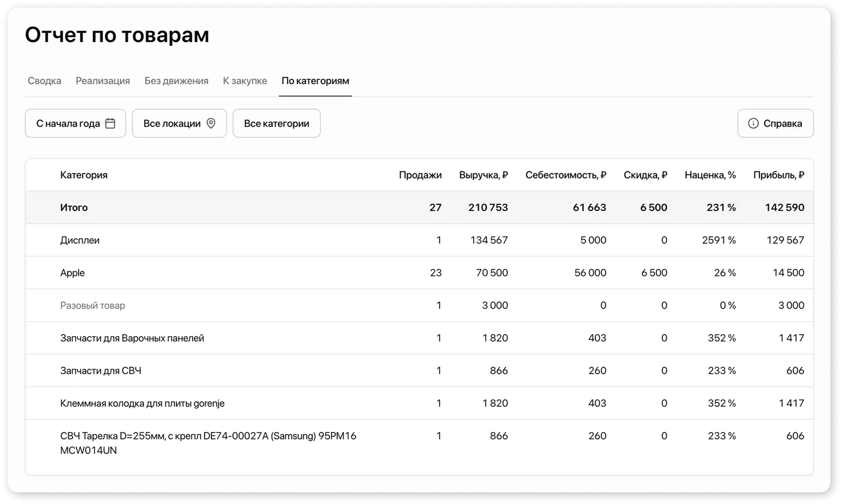The height and width of the screenshot is (504, 845).
Task: Sort by the Продажи column header
Action: (x=420, y=175)
